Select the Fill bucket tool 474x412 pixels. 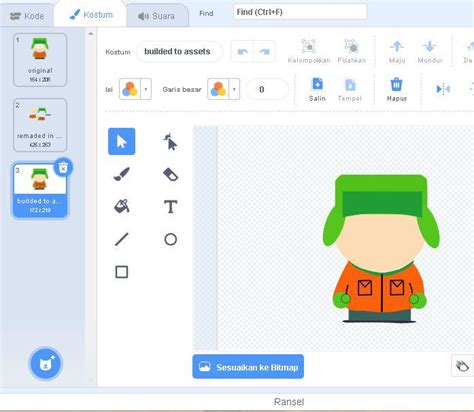(122, 206)
